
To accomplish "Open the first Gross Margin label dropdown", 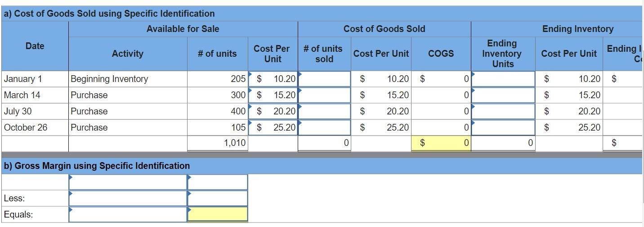I will tap(128, 182).
